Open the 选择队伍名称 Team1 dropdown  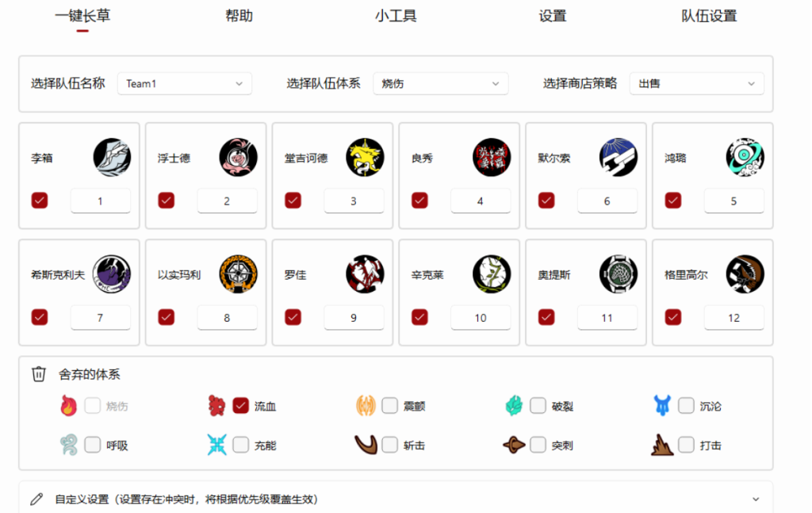185,83
